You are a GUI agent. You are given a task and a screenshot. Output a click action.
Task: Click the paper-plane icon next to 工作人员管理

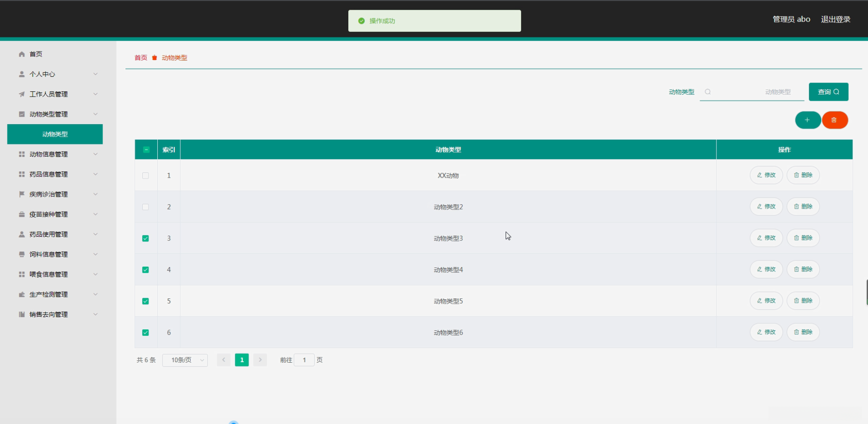(x=22, y=94)
